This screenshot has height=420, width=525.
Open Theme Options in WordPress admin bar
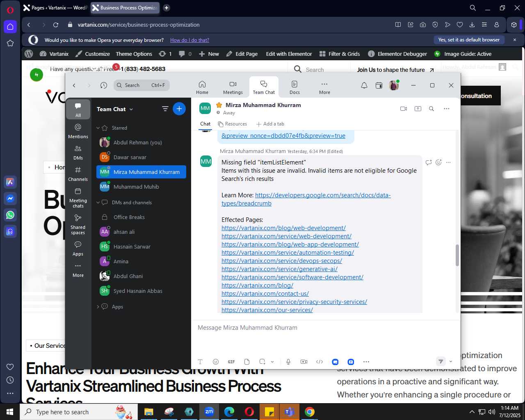[x=134, y=54]
